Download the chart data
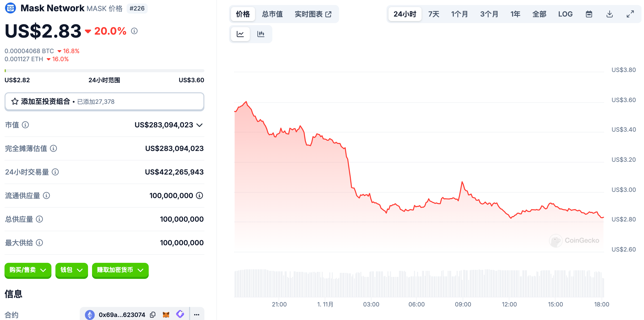Viewport: 644px width, 320px height. click(x=609, y=14)
